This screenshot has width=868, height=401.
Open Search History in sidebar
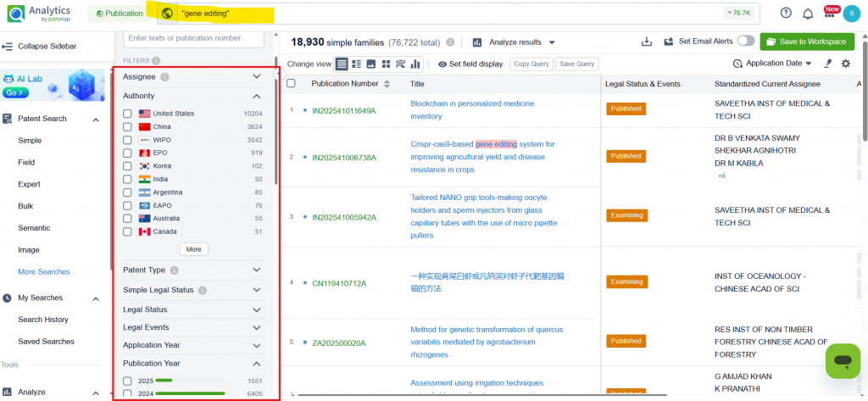(x=43, y=320)
